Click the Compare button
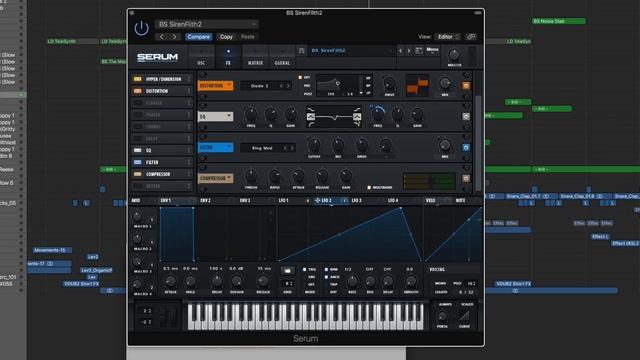The height and width of the screenshot is (360, 640). pyautogui.click(x=199, y=37)
